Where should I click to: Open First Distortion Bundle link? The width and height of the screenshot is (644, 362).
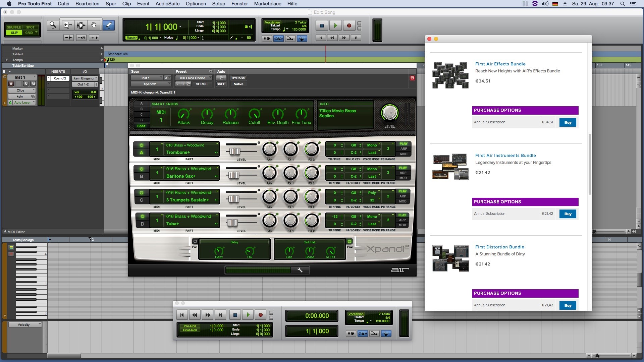[499, 247]
